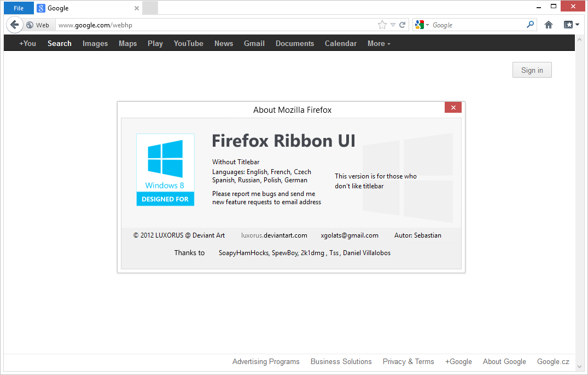Click the magnifier search icon
The width and height of the screenshot is (588, 375).
[530, 25]
